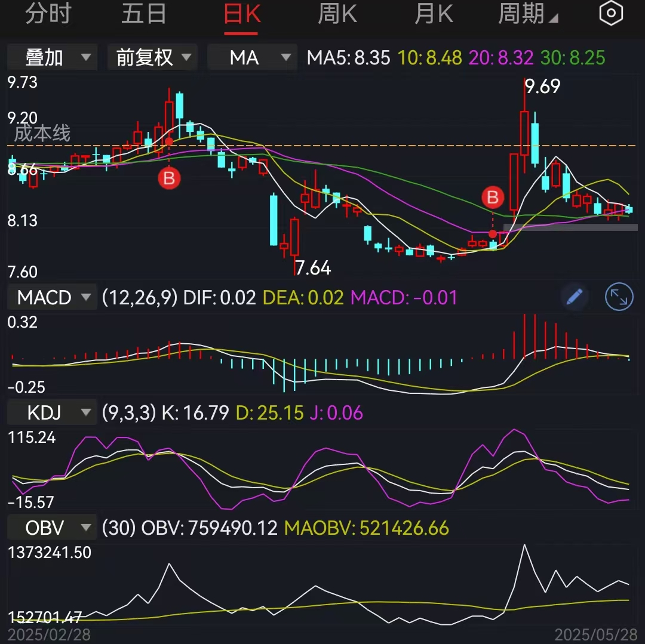Select the MACD histogram panel
The height and width of the screenshot is (644, 645).
click(x=51, y=297)
